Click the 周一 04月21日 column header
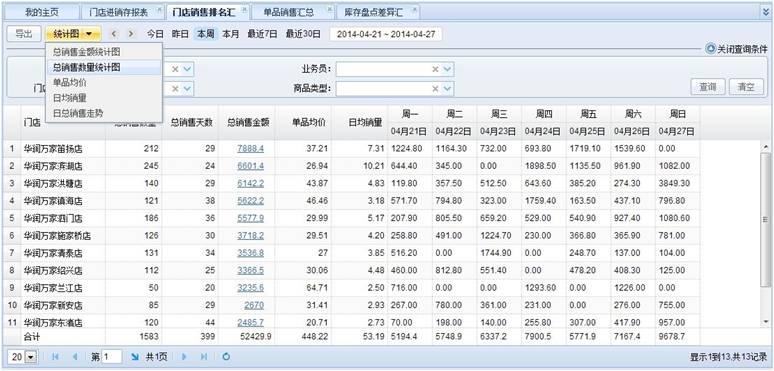This screenshot has width=774, height=371. coord(410,122)
